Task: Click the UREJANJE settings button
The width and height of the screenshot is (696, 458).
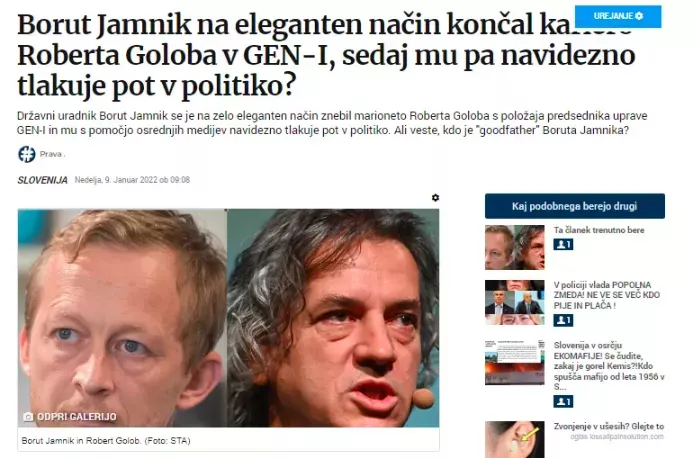Action: coord(617,16)
